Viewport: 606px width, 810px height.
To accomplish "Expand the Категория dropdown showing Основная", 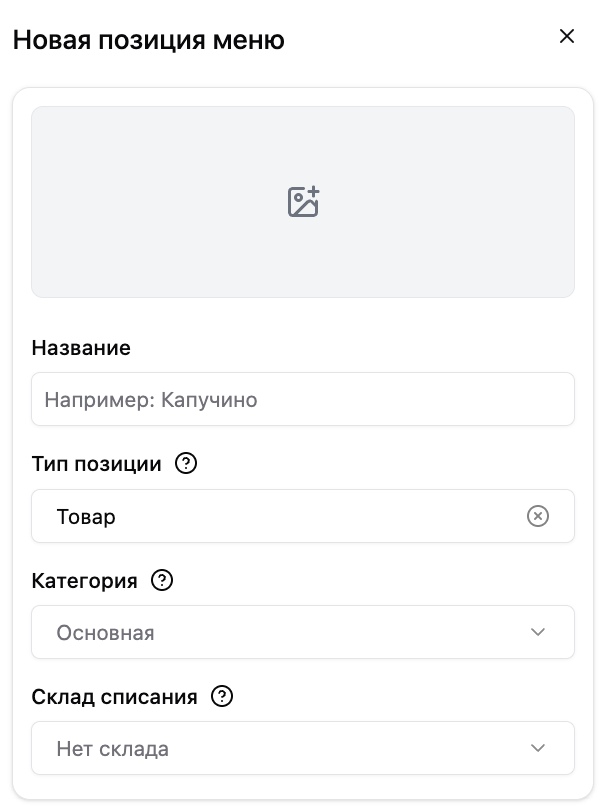I will tap(303, 632).
